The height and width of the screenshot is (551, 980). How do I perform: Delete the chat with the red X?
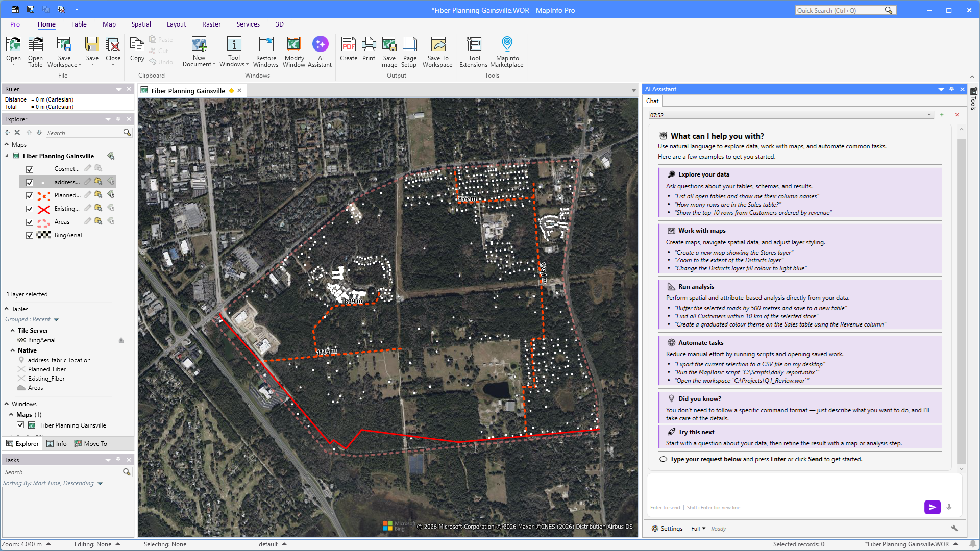(x=957, y=115)
